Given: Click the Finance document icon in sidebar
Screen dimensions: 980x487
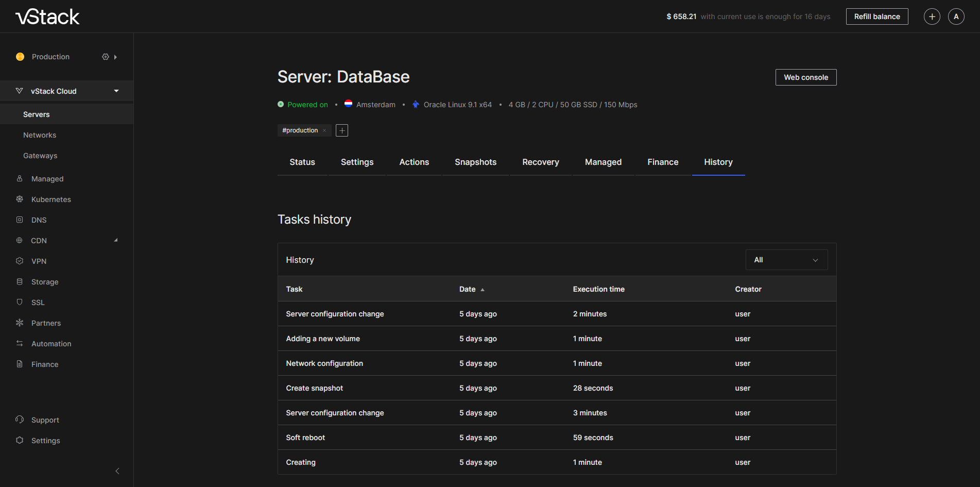Looking at the screenshot, I should (20, 364).
